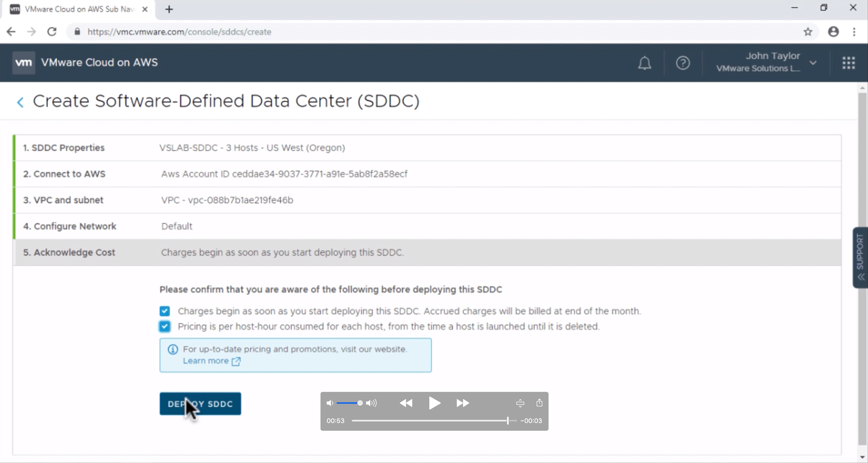The width and height of the screenshot is (868, 463).
Task: Adjust the video volume slider
Action: click(x=349, y=403)
